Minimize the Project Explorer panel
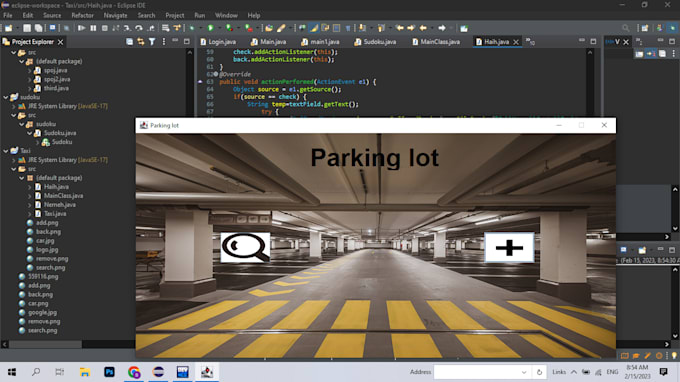 (175, 41)
